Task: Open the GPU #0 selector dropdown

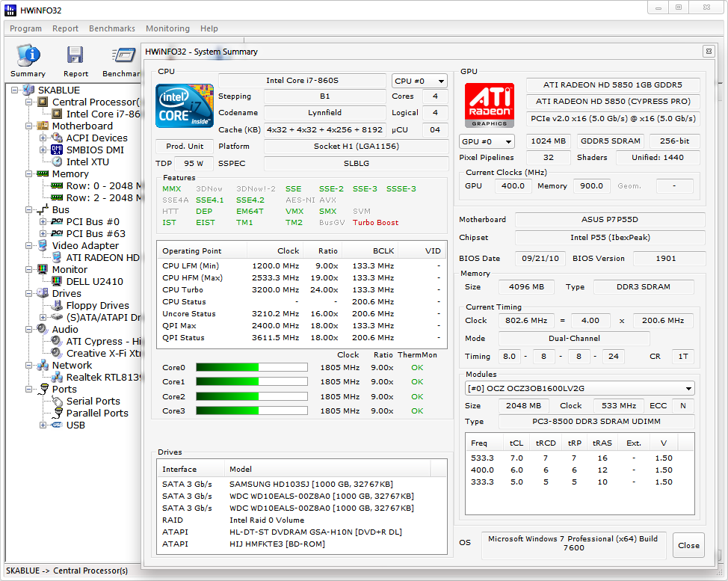Action: [487, 141]
